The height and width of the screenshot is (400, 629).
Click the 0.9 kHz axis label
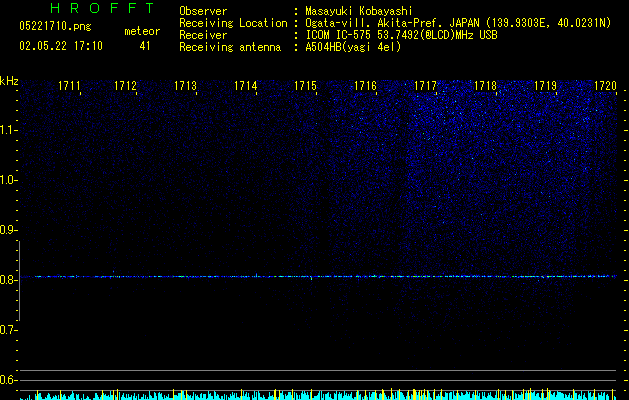(8, 230)
